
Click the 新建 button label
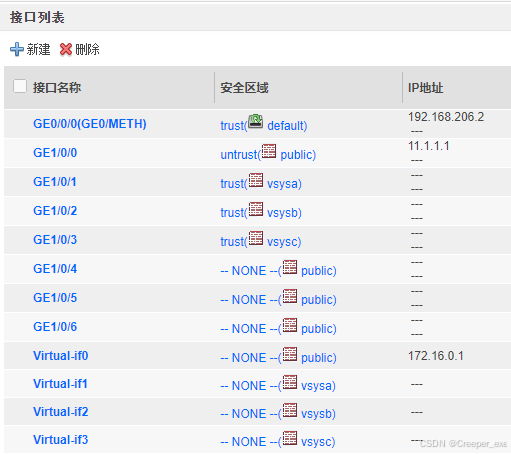click(38, 49)
